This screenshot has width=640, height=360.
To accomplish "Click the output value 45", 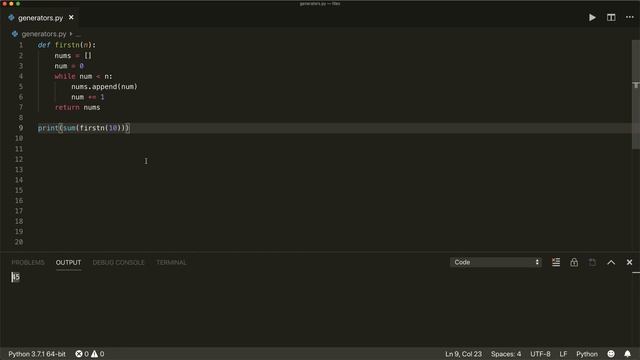I will click(x=16, y=277).
